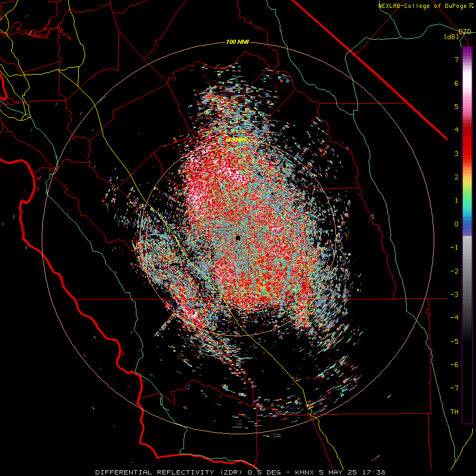
Task: Click the '2' tick label on the scale
Action: click(x=456, y=177)
